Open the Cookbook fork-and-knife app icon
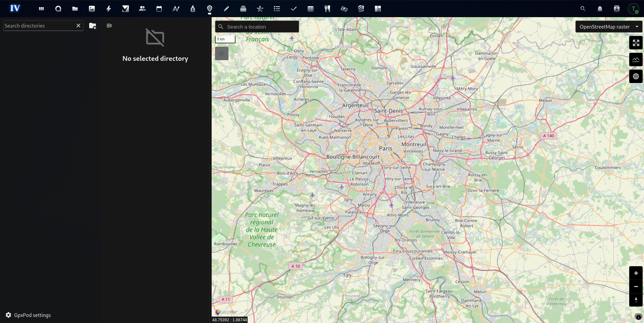The height and width of the screenshot is (323, 644). [x=327, y=9]
